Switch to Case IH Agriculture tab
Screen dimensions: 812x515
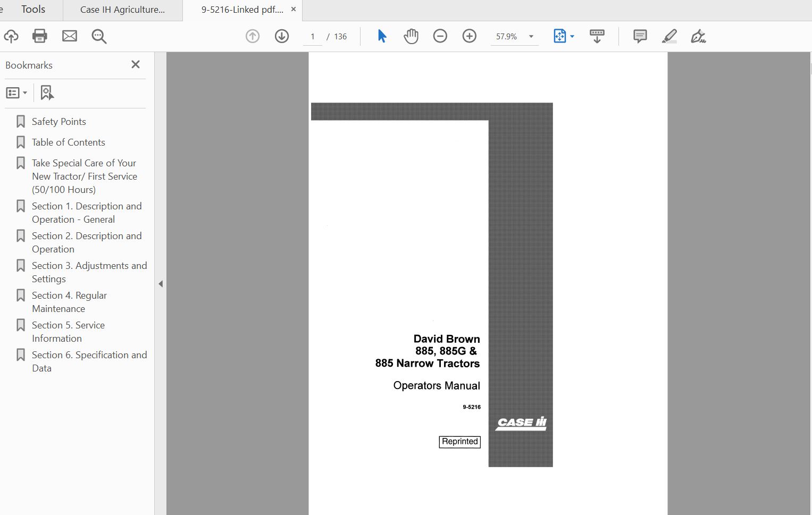(x=122, y=10)
